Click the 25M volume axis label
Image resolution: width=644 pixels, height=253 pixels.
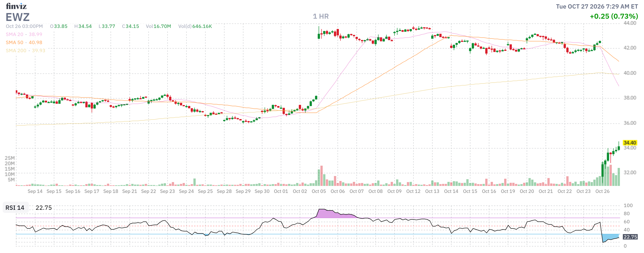click(x=9, y=158)
